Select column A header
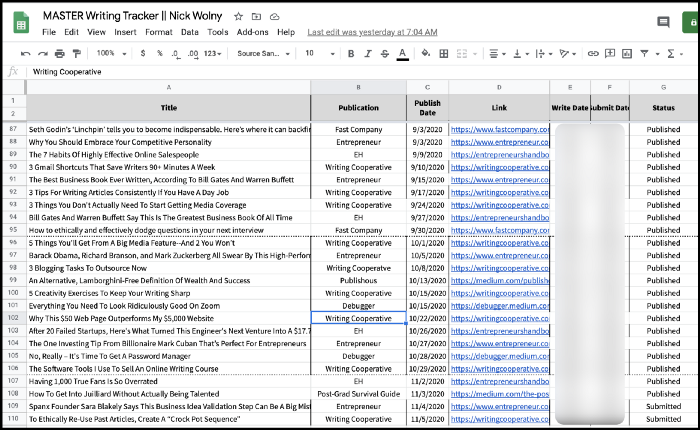Screen dimensions: 700x430 [x=169, y=88]
